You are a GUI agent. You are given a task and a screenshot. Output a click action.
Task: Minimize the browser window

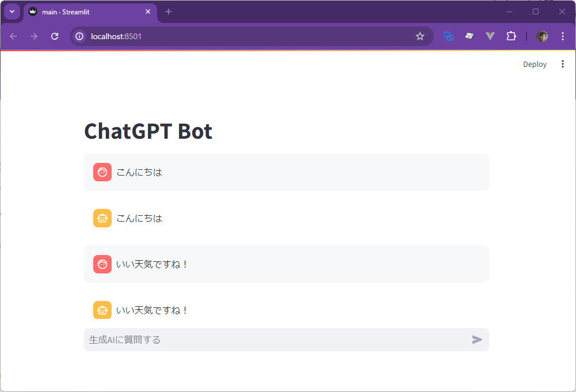(x=509, y=12)
